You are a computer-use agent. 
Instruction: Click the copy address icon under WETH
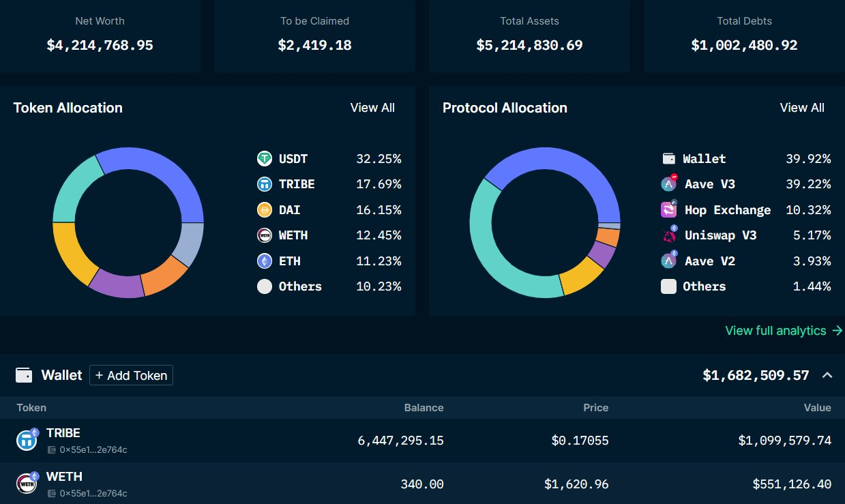coord(52,493)
